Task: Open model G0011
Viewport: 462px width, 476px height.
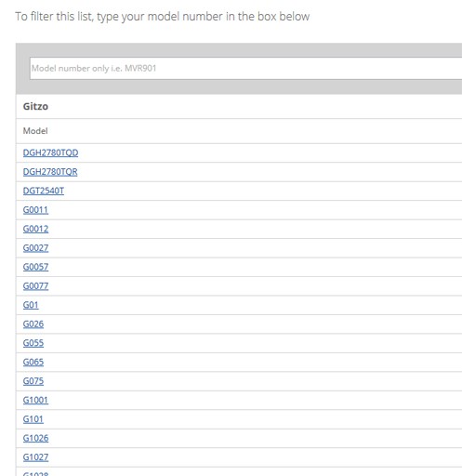Action: (35, 210)
